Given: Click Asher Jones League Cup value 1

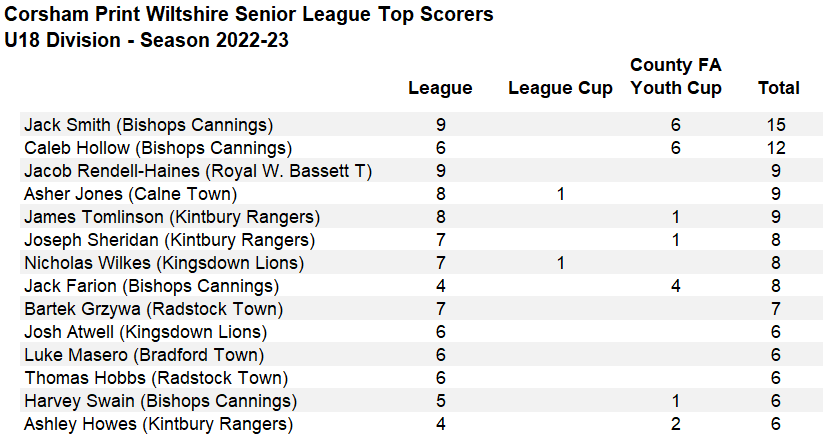Looking at the screenshot, I should [560, 194].
